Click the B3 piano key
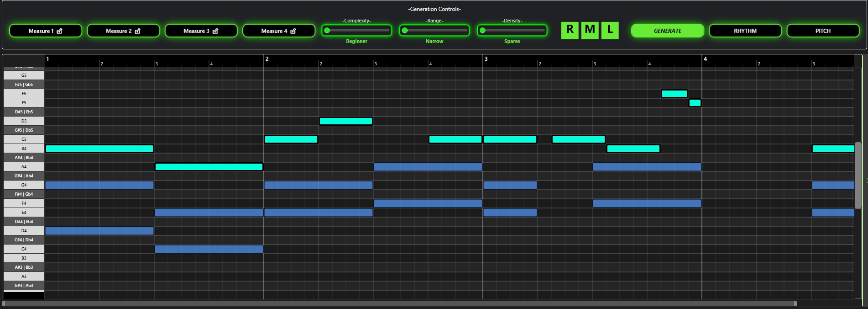The image size is (868, 309). click(x=24, y=258)
